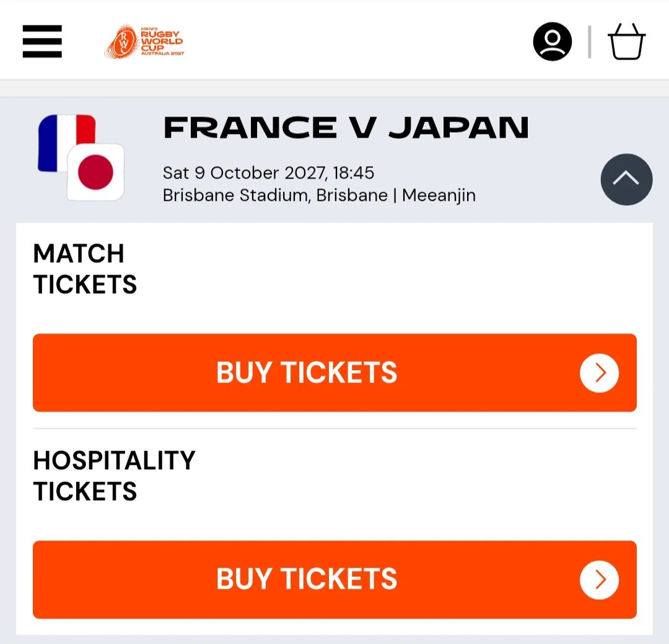Collapse the France v Japan match card
The width and height of the screenshot is (669, 644).
[626, 179]
